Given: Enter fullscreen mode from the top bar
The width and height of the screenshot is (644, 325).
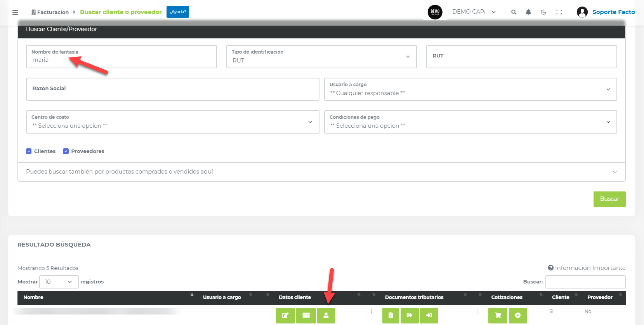Looking at the screenshot, I should [559, 12].
